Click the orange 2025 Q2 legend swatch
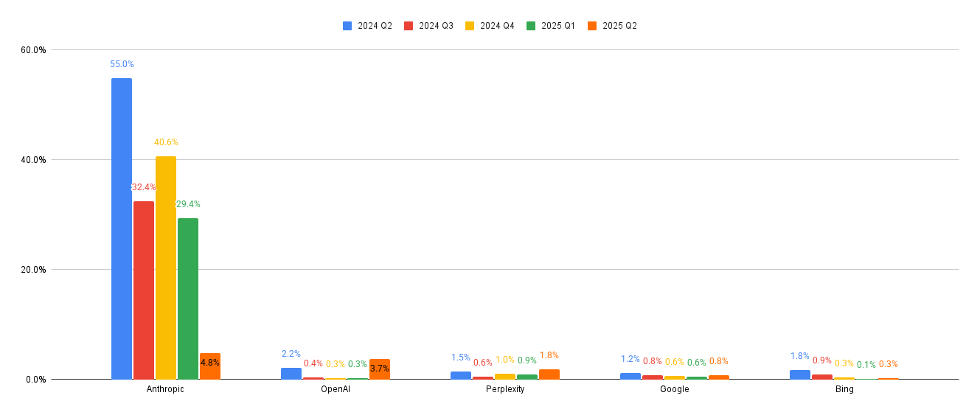This screenshot has height=415, width=980. point(592,26)
